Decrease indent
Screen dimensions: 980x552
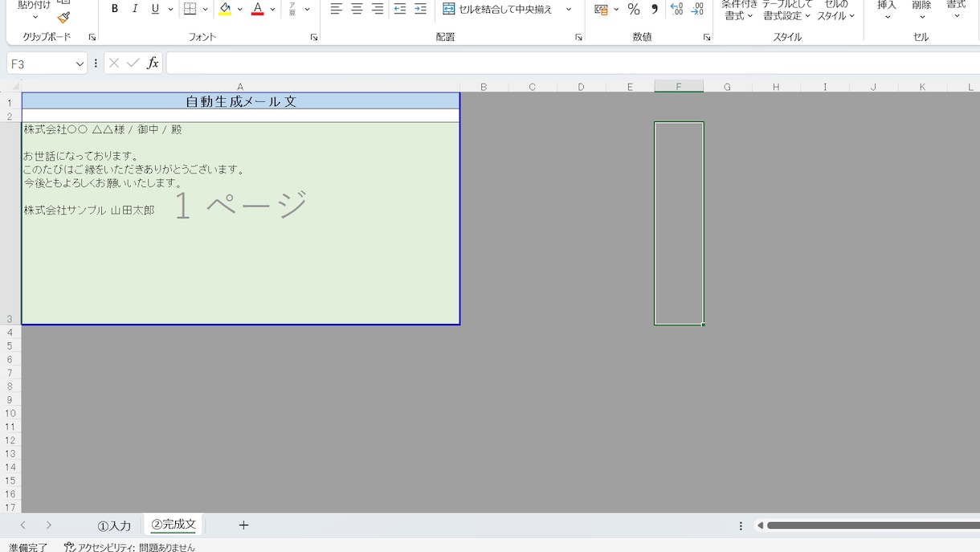[x=399, y=9]
